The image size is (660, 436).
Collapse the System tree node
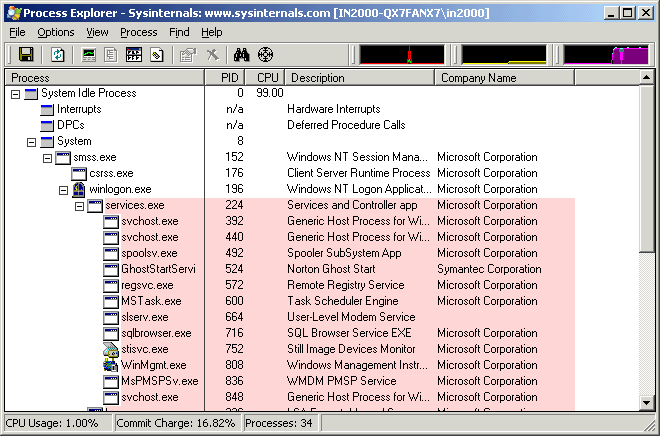pyautogui.click(x=32, y=142)
